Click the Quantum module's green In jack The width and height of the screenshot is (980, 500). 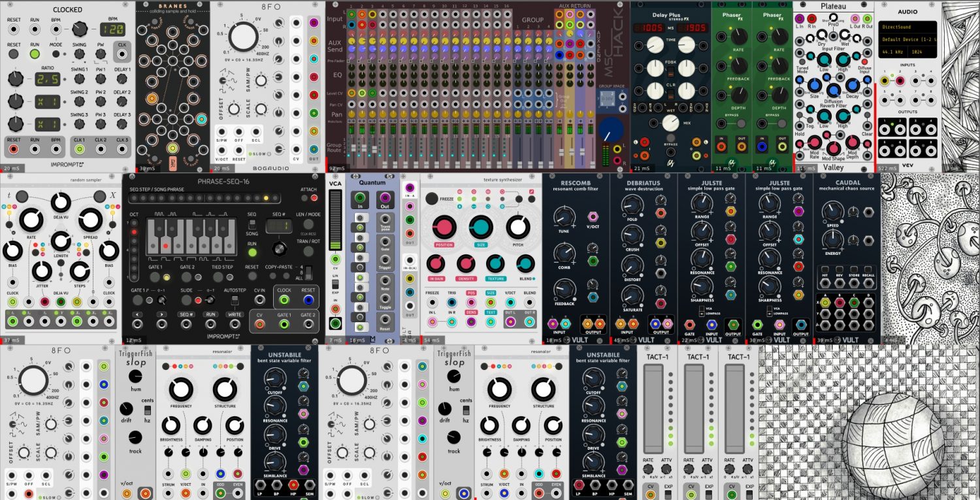[359, 199]
